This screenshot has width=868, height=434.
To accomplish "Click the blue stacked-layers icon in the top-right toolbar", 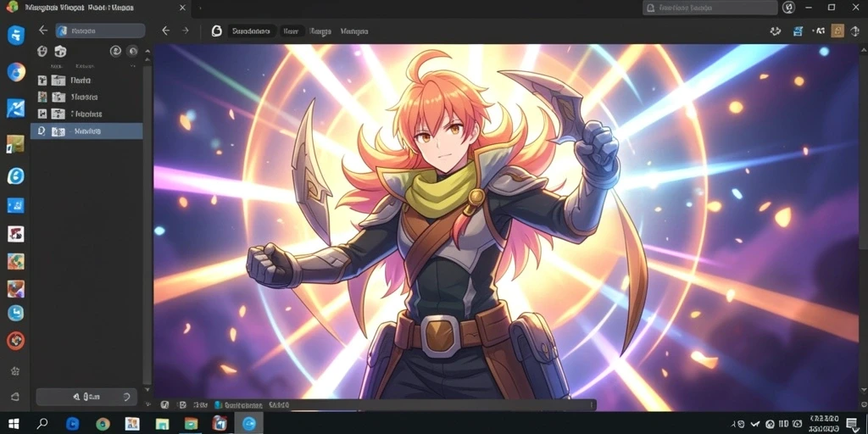I will 798,31.
